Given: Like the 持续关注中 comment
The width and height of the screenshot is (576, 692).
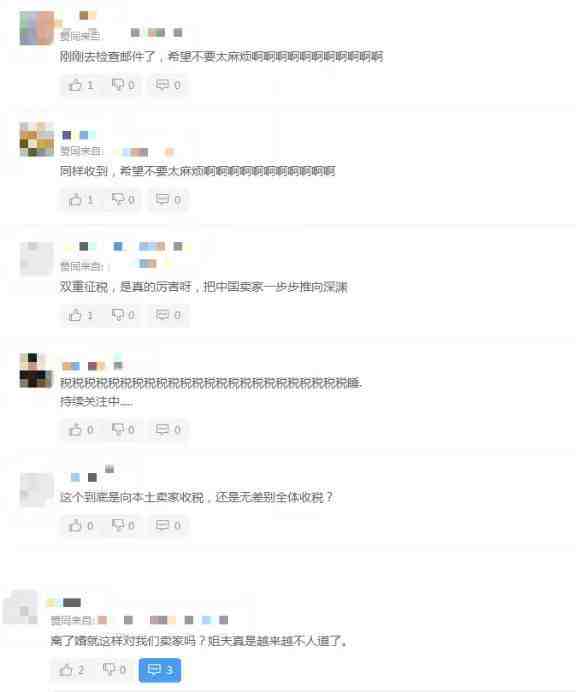Looking at the screenshot, I should 81,429.
